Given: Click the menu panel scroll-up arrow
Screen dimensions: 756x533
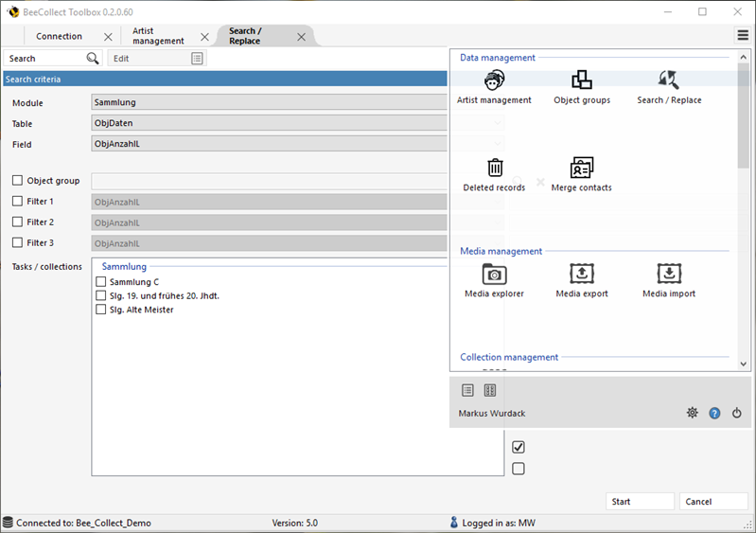Looking at the screenshot, I should (743, 57).
